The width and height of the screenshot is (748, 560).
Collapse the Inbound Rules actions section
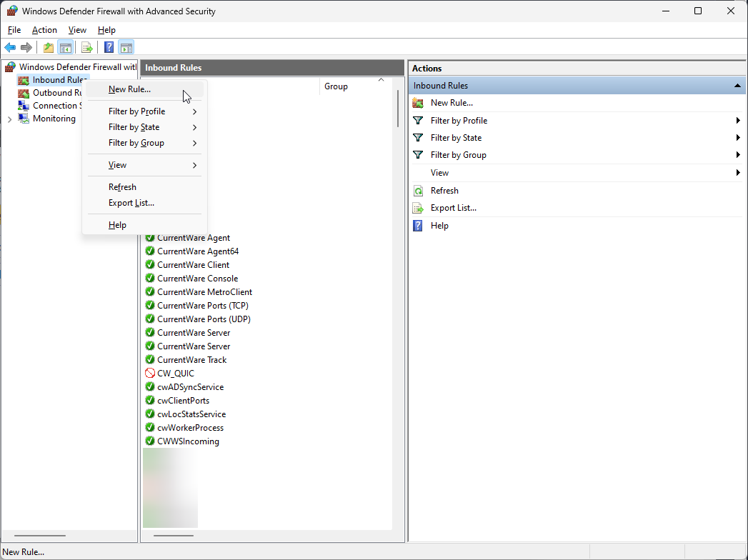[737, 86]
